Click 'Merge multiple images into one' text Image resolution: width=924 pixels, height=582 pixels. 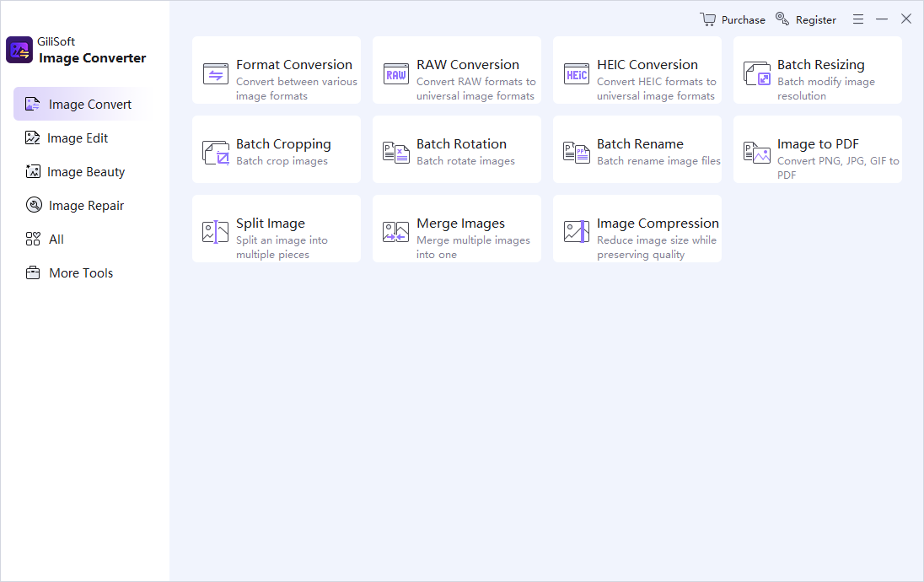point(473,248)
